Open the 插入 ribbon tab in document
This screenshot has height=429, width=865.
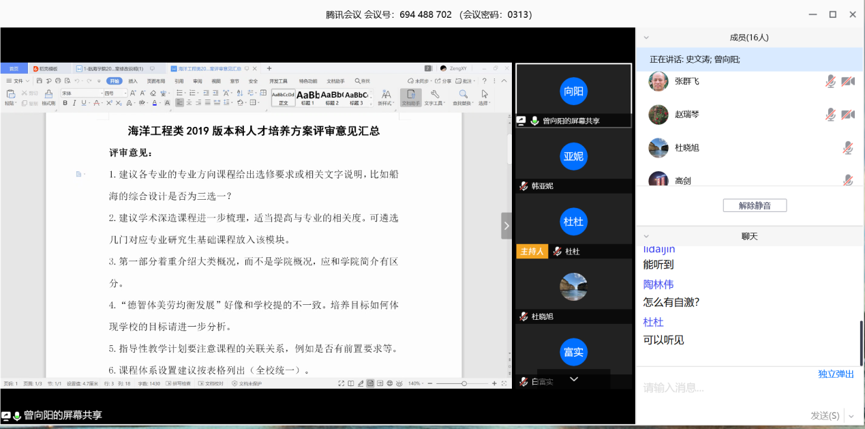click(x=134, y=81)
